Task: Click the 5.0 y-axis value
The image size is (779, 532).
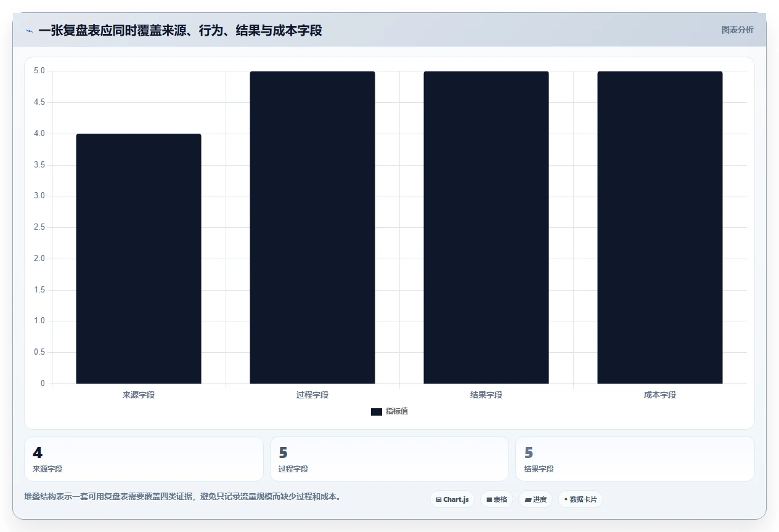Action: pos(39,71)
